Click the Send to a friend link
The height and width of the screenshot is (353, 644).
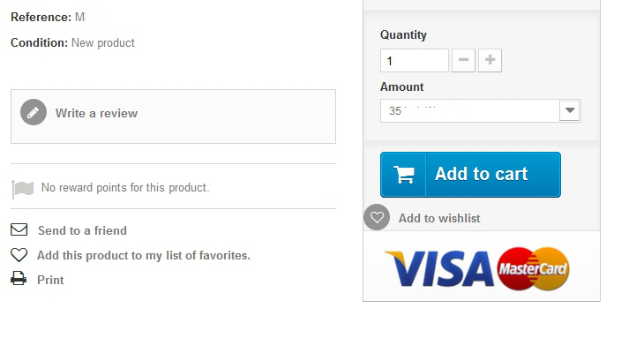coord(82,230)
